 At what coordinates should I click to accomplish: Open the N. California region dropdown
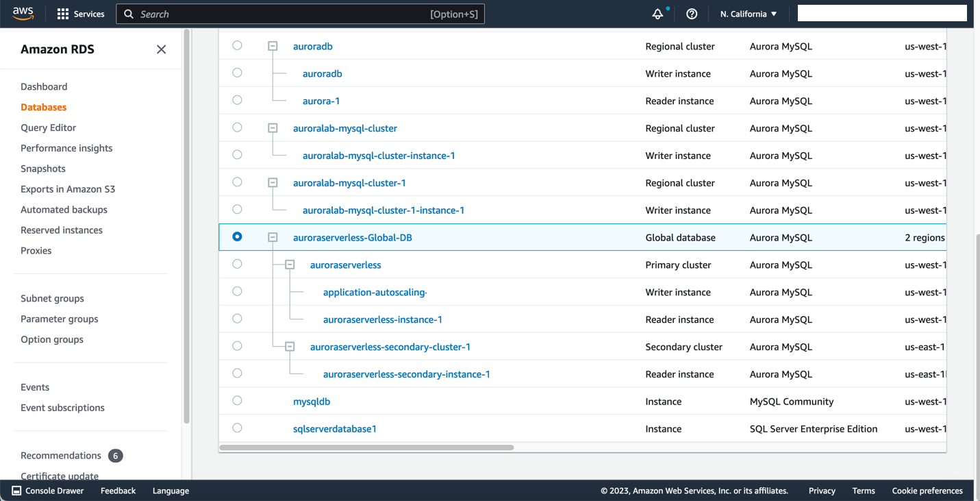[x=749, y=14]
